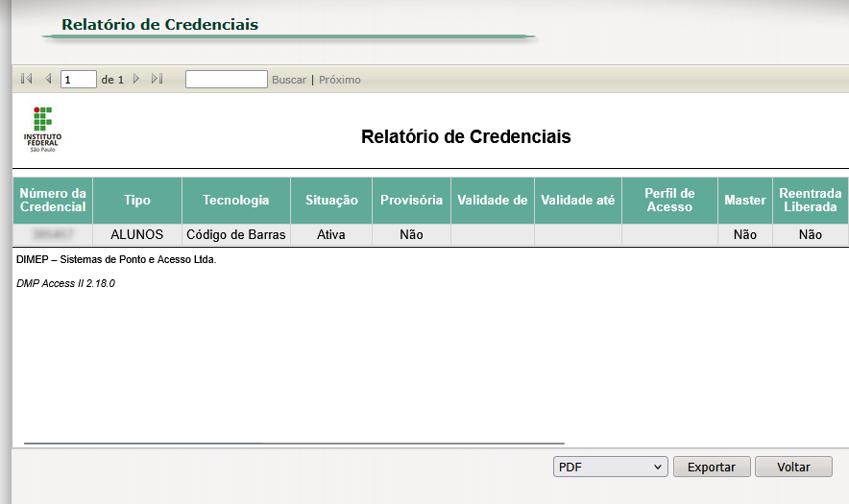Select the Não cell under Reentrada Liberada

(x=810, y=234)
